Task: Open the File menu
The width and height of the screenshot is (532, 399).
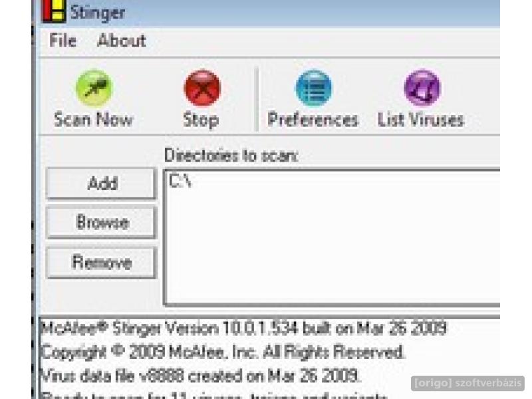Action: click(63, 41)
